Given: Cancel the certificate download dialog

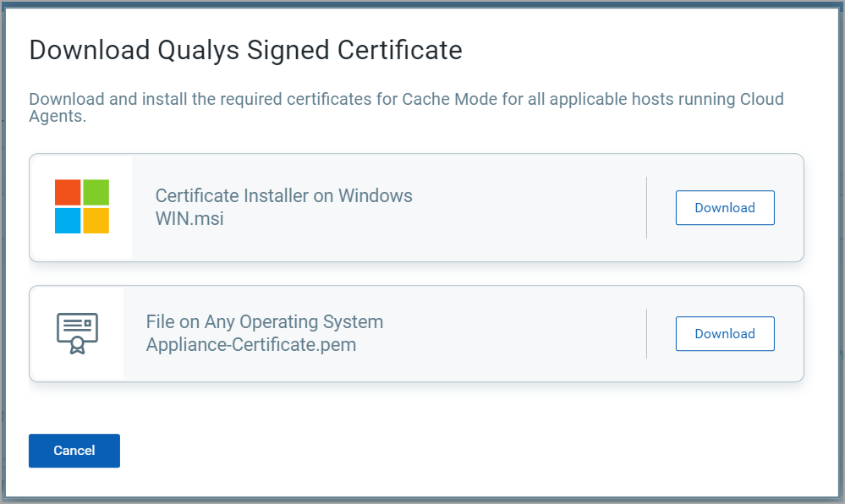Looking at the screenshot, I should (74, 451).
